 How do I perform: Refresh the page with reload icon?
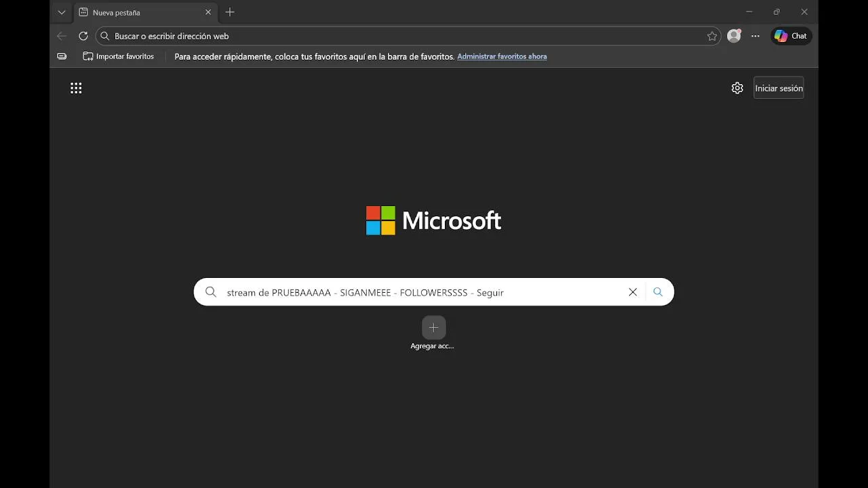[83, 36]
